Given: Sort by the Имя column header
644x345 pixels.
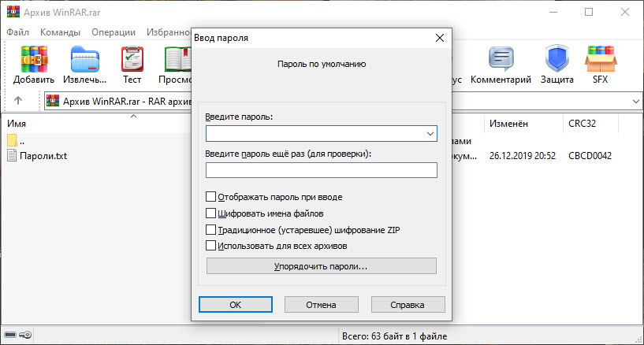Looking at the screenshot, I should tap(17, 124).
